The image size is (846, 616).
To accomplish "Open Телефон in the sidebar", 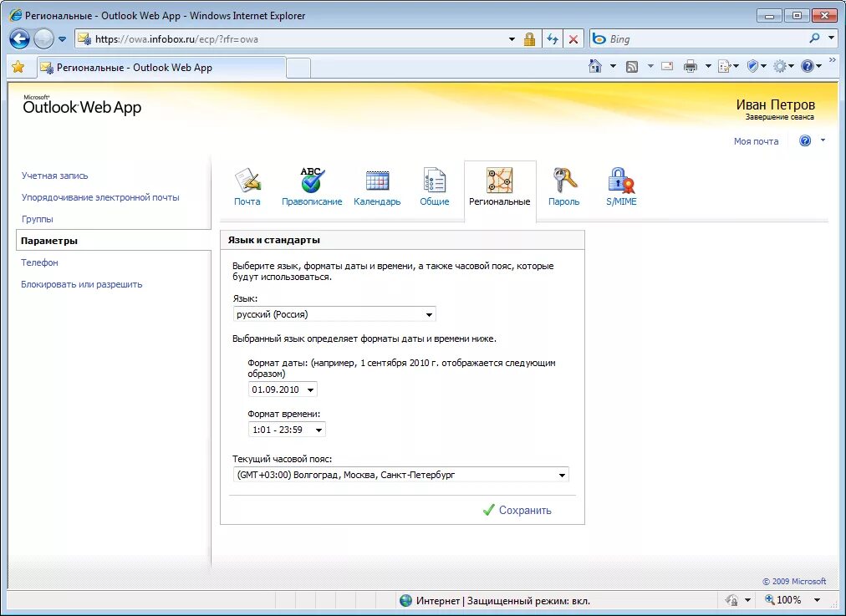I will click(x=39, y=262).
